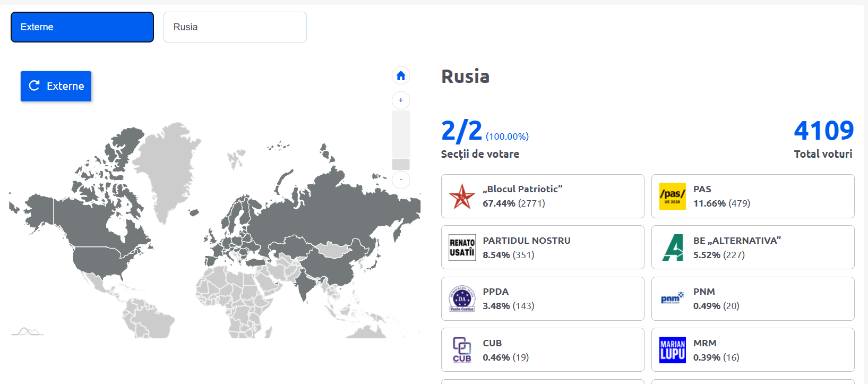Click the green Alternativa bloc logo
The height and width of the screenshot is (384, 868).
(x=672, y=248)
